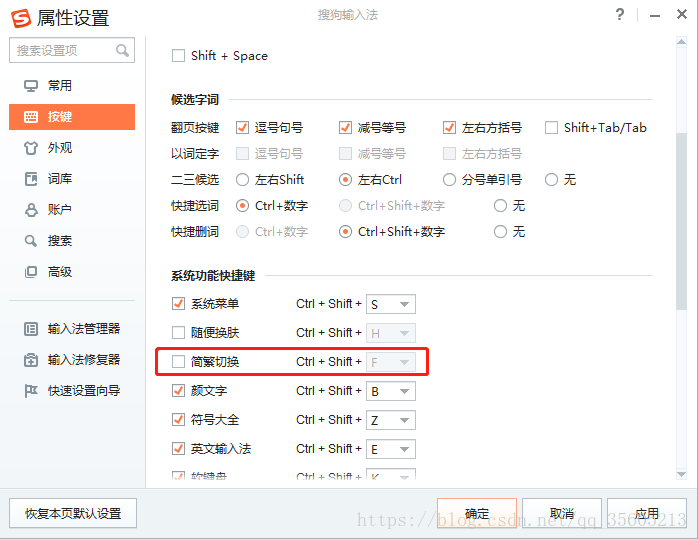The height and width of the screenshot is (540, 698).
Task: Click the shirt icon beside 外观
Action: (x=31, y=148)
